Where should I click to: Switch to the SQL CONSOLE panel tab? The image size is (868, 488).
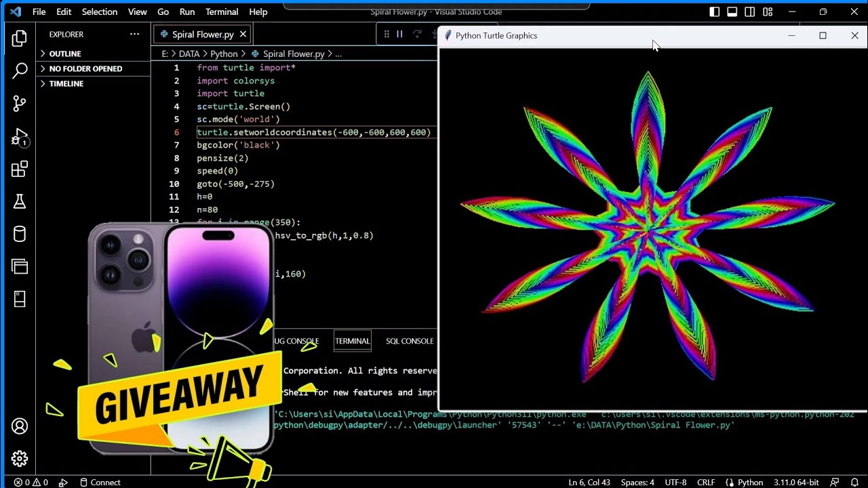[x=410, y=341]
